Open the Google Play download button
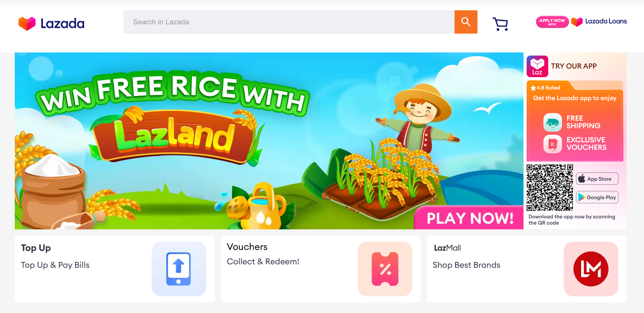 (597, 197)
